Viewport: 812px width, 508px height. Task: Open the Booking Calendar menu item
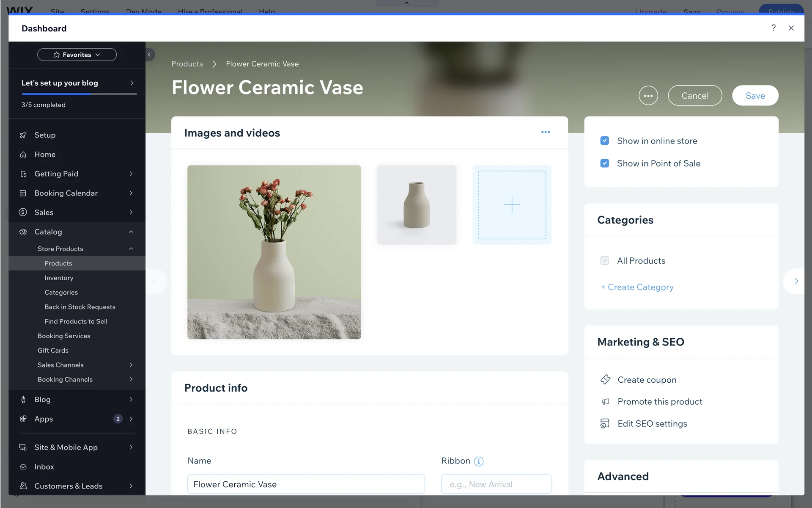[66, 193]
